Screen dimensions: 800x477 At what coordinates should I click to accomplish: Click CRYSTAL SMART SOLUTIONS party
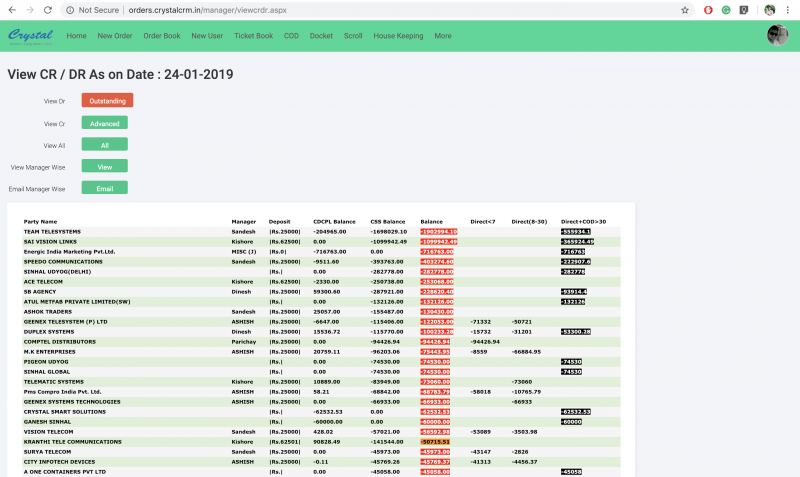[x=65, y=412]
